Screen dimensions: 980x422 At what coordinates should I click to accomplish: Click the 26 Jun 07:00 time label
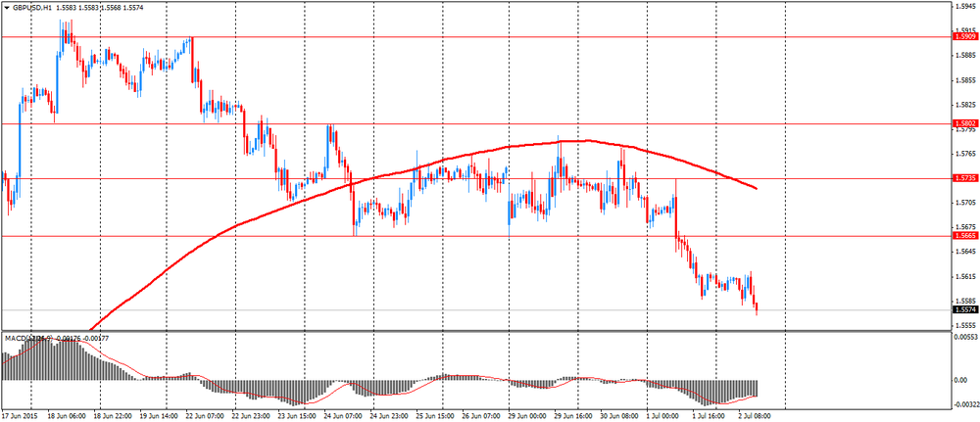[x=482, y=415]
